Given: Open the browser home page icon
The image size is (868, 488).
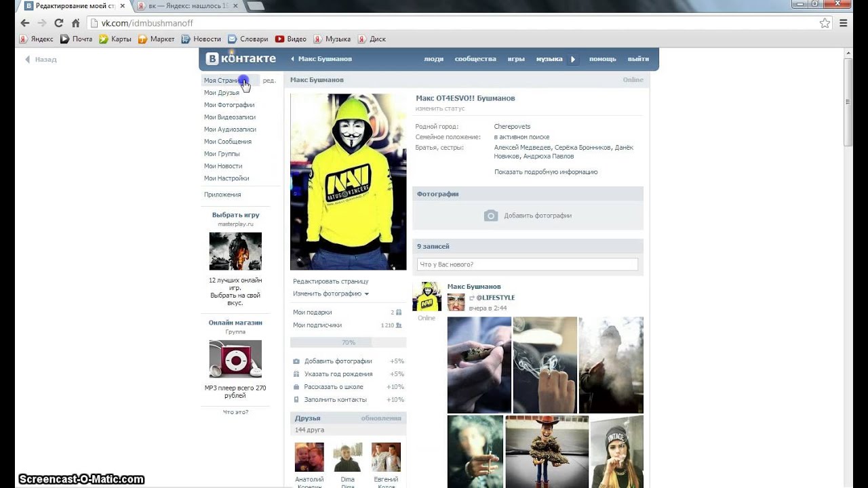Looking at the screenshot, I should click(x=76, y=23).
